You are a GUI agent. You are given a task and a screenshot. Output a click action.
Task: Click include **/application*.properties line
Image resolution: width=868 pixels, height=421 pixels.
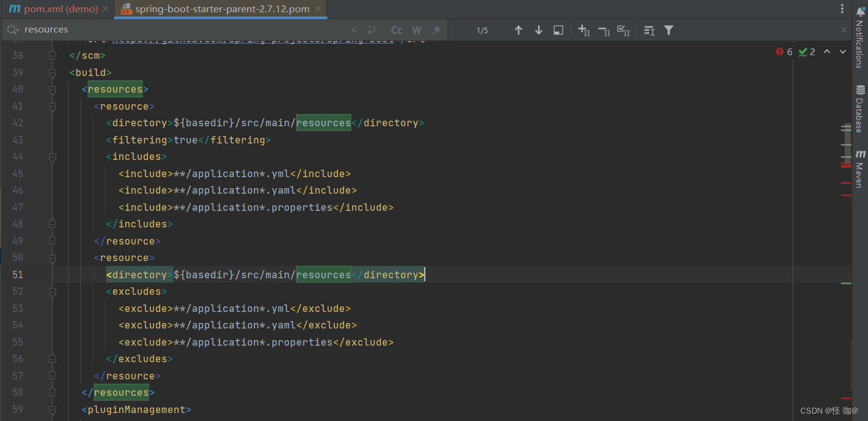pyautogui.click(x=256, y=208)
